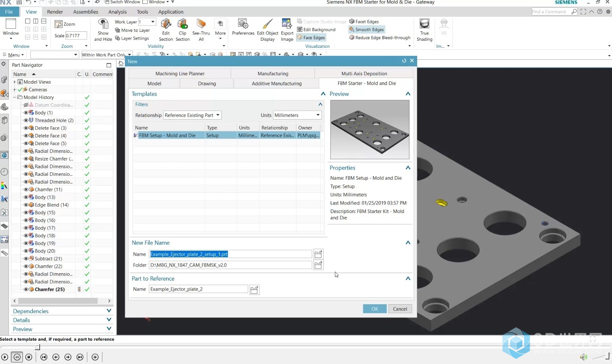Click the Scale value field
This screenshot has width=612, height=364.
click(75, 36)
